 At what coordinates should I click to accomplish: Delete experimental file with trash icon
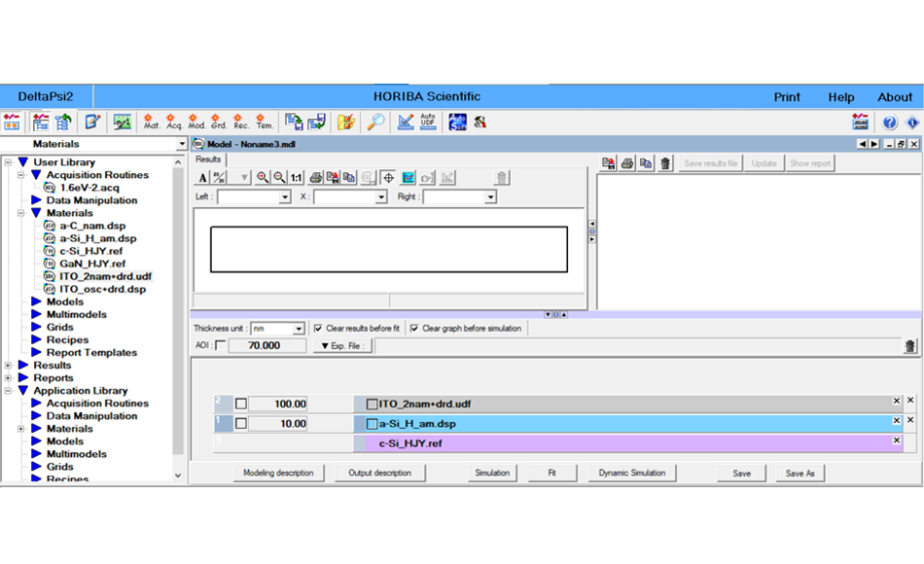(909, 346)
